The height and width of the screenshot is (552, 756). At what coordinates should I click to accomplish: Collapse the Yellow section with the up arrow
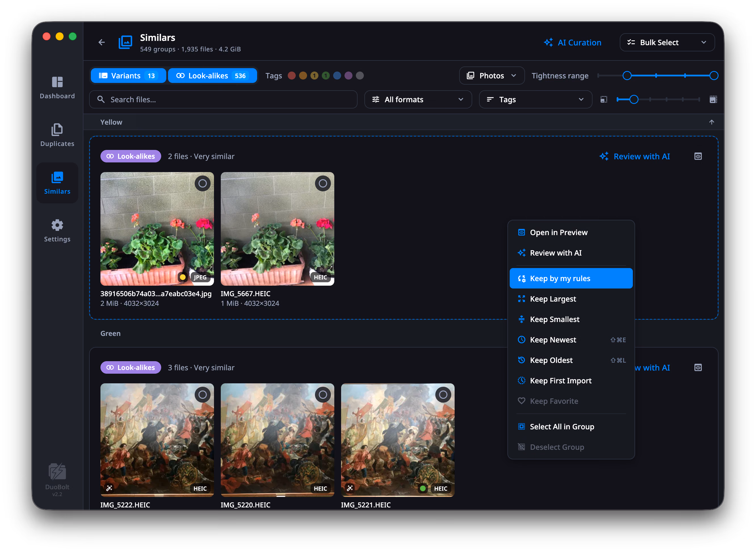712,122
